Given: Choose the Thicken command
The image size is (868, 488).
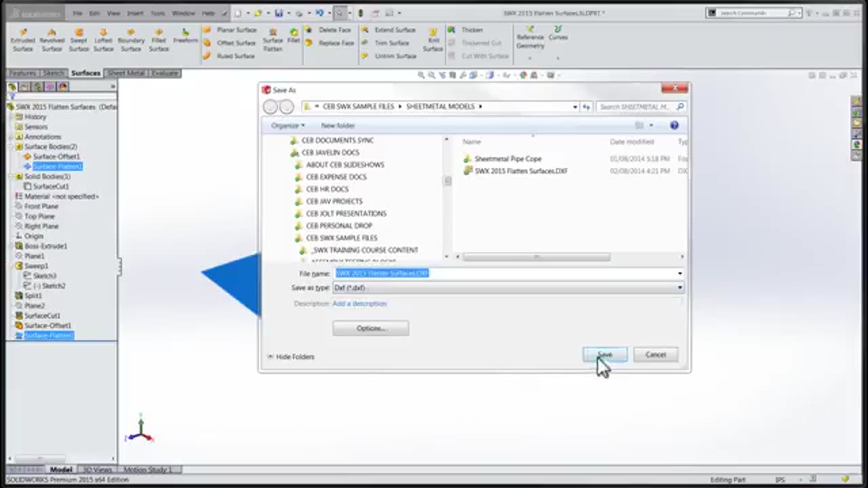Looking at the screenshot, I should (465, 30).
